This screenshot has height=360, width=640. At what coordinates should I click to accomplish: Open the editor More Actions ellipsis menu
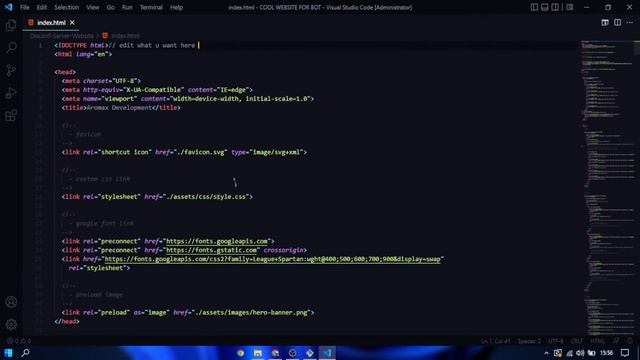(x=630, y=22)
